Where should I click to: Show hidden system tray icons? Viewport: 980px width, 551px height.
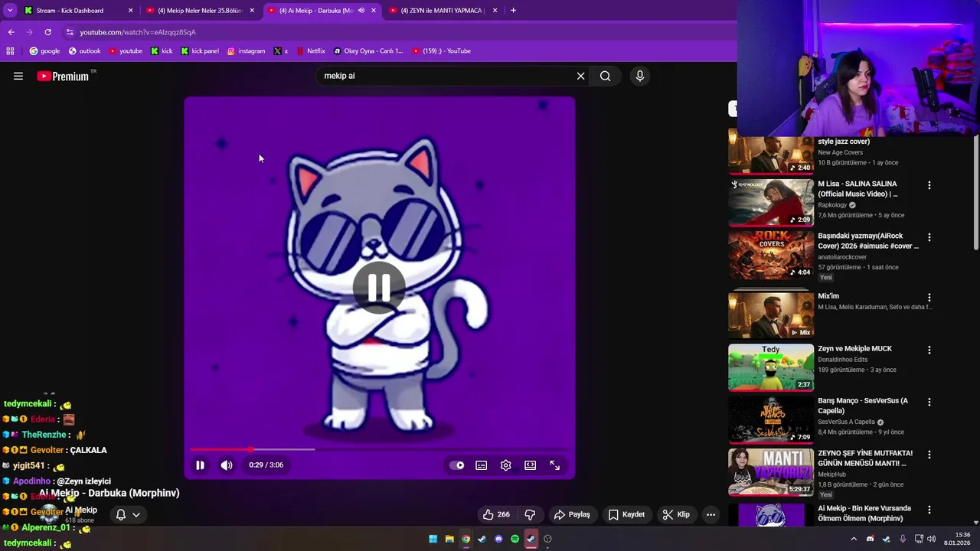click(854, 539)
